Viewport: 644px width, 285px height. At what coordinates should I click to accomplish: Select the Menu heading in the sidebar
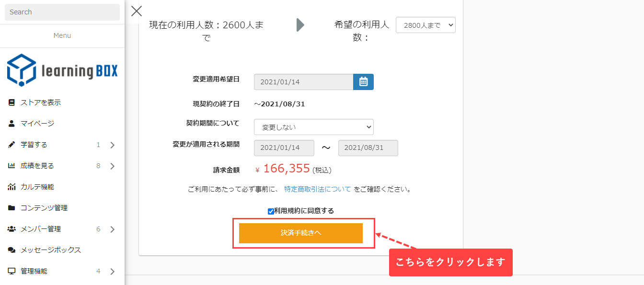[x=62, y=35]
